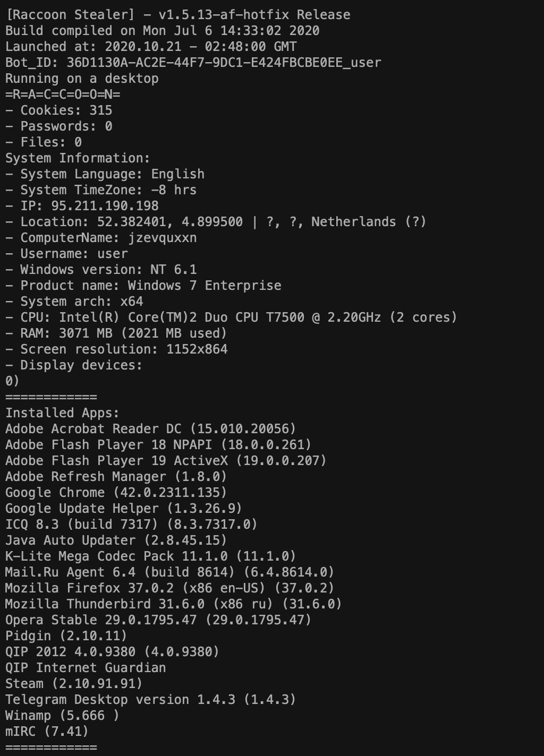Click the Installed Apps heading
This screenshot has width=544, height=756.
[62, 413]
